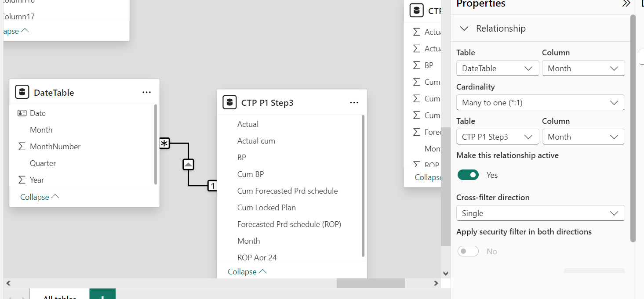Collapse the right-side CTP table card
The width and height of the screenshot is (644, 299).
pyautogui.click(x=428, y=177)
